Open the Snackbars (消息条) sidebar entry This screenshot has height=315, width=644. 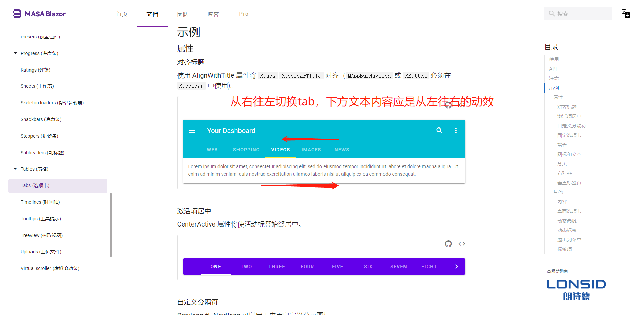click(41, 119)
